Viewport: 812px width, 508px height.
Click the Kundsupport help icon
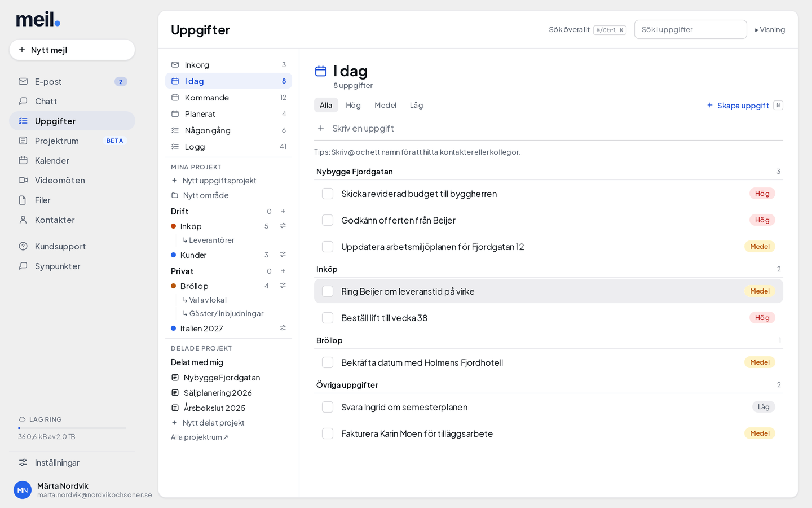[23, 246]
